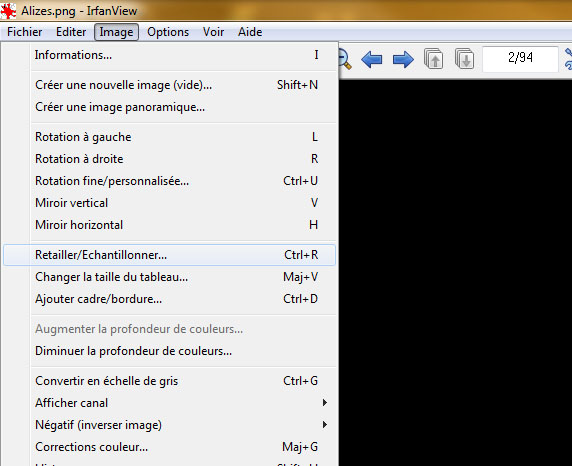The image size is (572, 466).
Task: Open the Voir menu
Action: 213,32
